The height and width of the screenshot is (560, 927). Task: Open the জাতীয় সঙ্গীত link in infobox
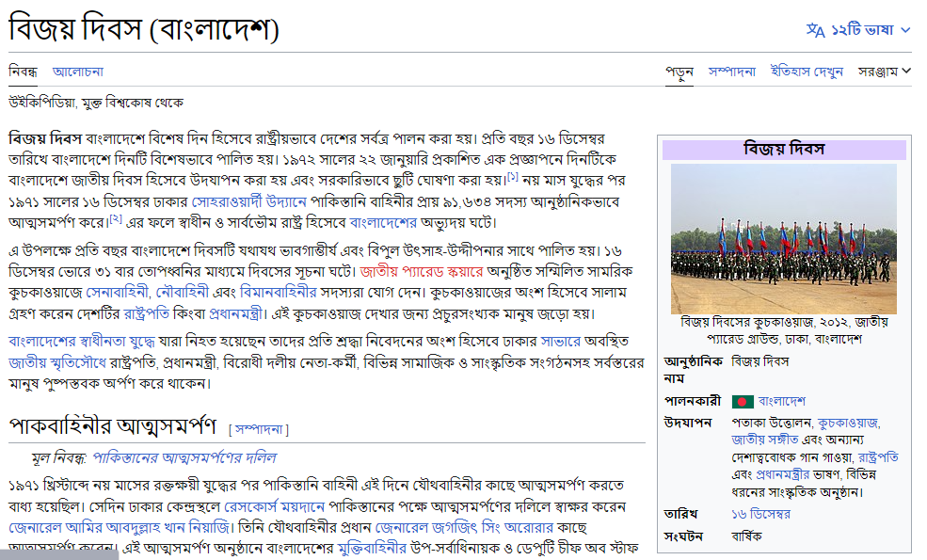click(765, 440)
